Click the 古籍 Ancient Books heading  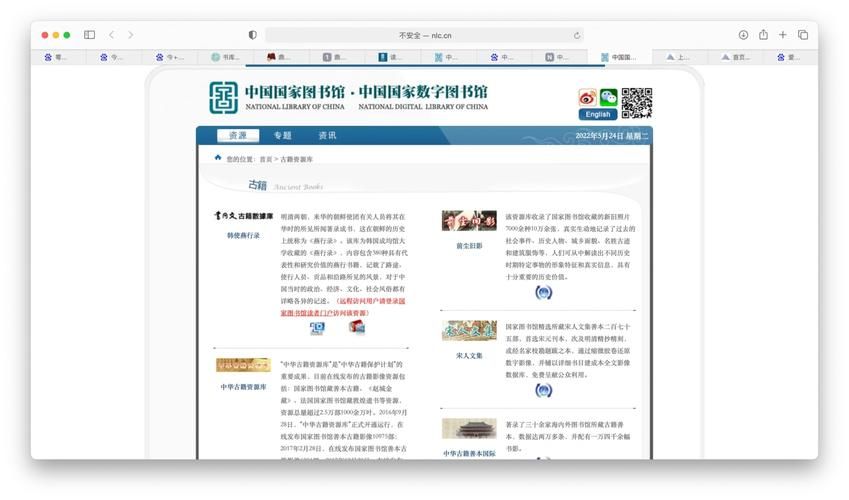tap(285, 185)
